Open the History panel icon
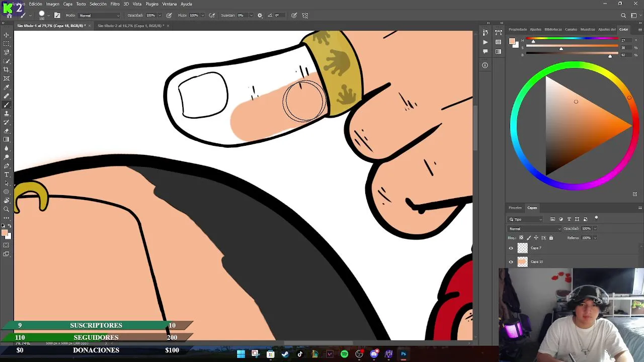This screenshot has height=362, width=644. (x=485, y=33)
